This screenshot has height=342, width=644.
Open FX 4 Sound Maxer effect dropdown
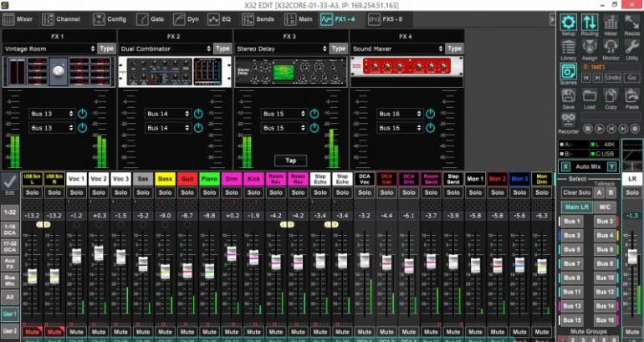(x=397, y=48)
